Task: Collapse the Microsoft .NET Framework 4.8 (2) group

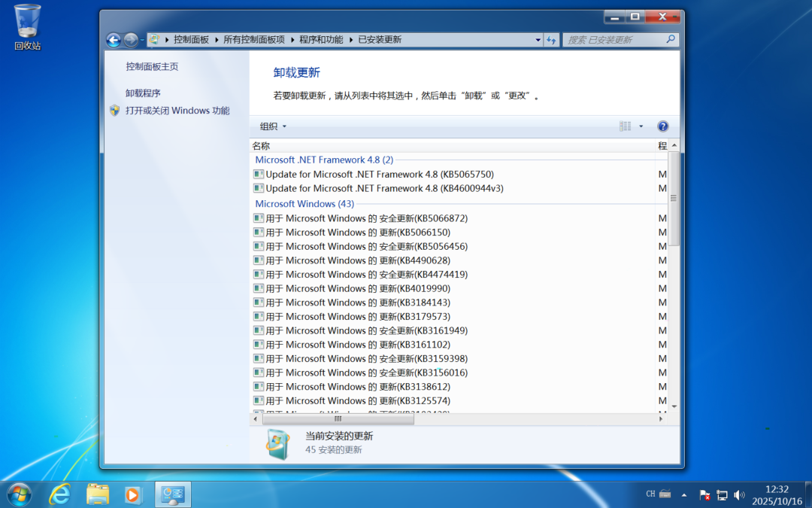Action: click(x=324, y=160)
